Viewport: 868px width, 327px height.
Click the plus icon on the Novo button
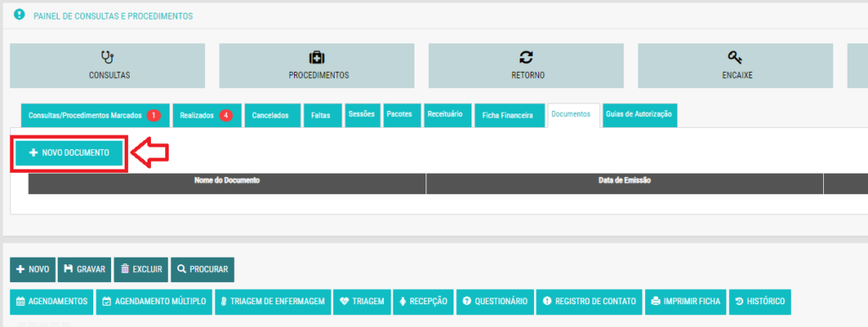[20, 269]
